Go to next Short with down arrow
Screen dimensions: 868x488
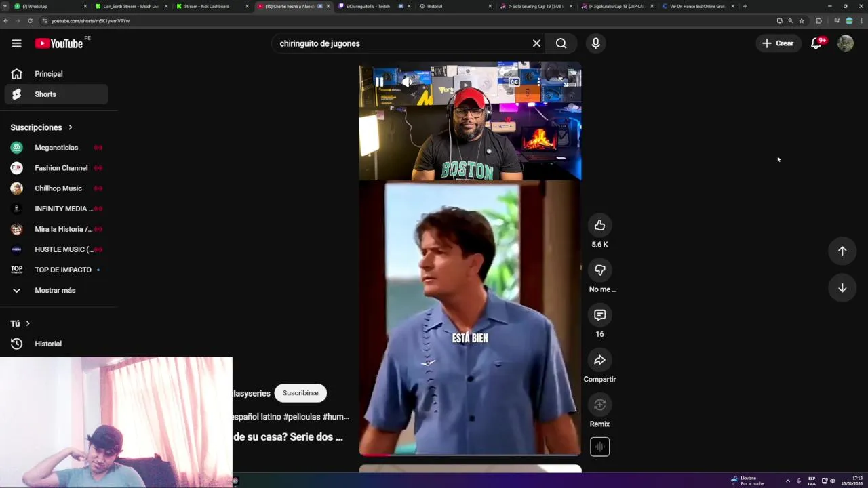coord(842,288)
